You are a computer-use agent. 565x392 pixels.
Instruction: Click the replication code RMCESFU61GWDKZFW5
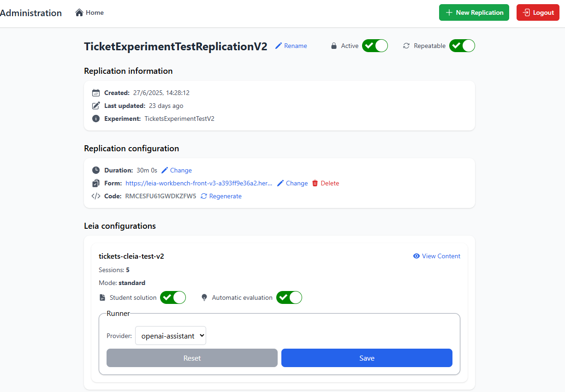coord(161,196)
